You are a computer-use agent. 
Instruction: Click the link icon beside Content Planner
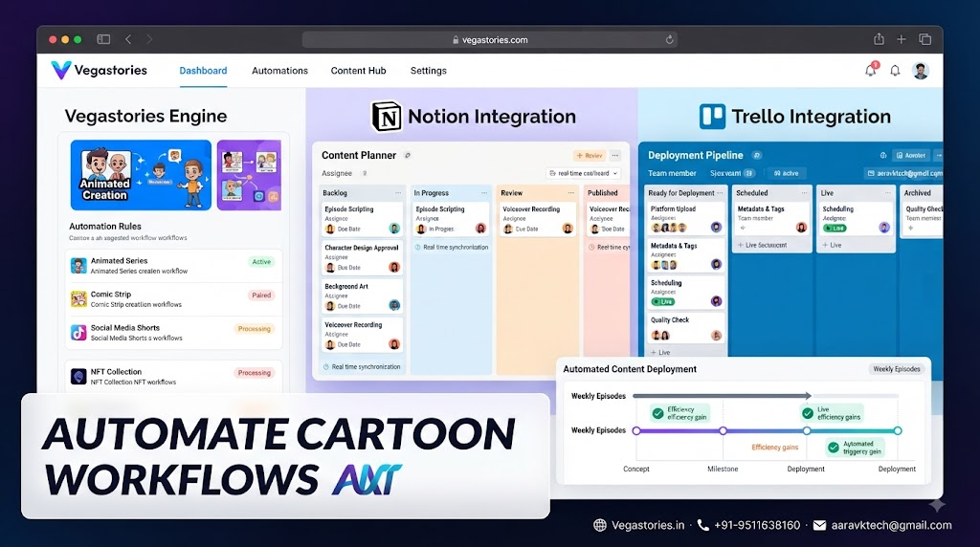tap(408, 156)
